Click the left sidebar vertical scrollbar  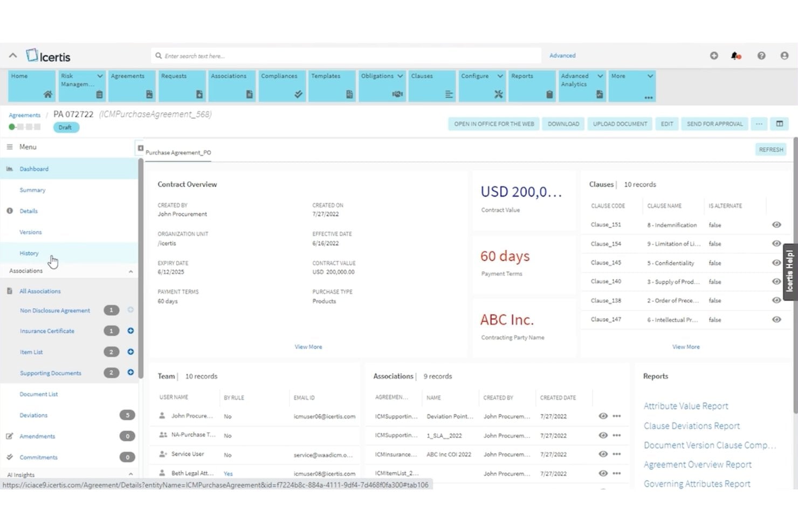point(141,268)
